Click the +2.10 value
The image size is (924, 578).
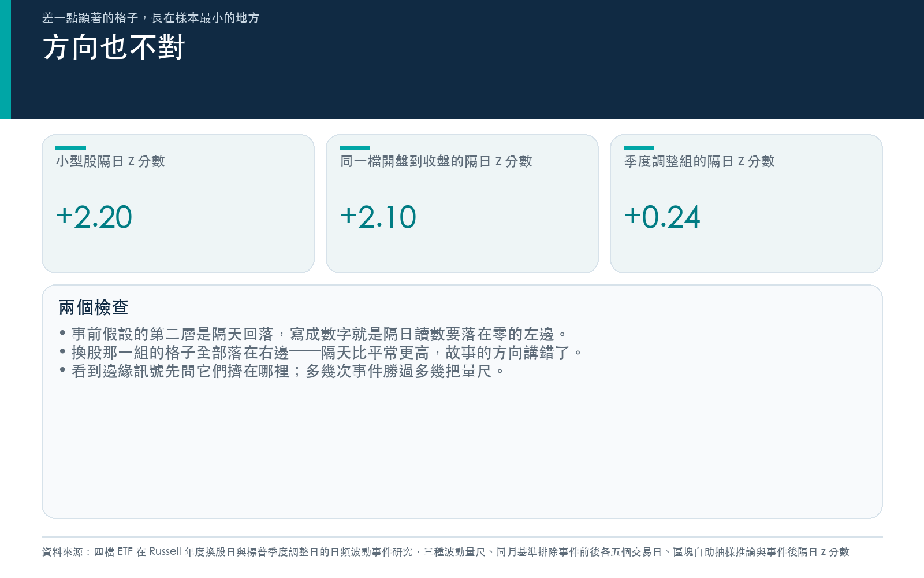378,217
